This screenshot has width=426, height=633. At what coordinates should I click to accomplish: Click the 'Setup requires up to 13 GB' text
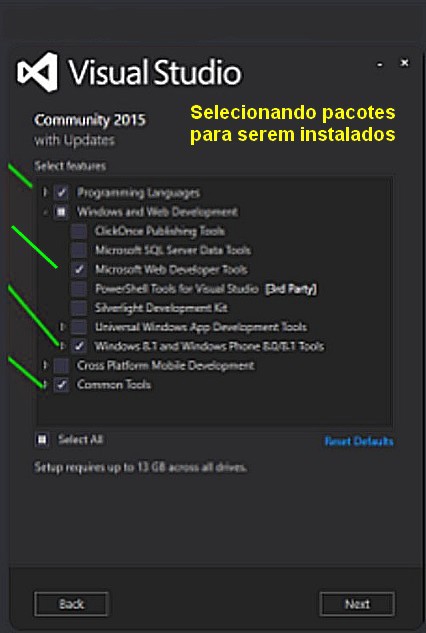[x=141, y=467]
